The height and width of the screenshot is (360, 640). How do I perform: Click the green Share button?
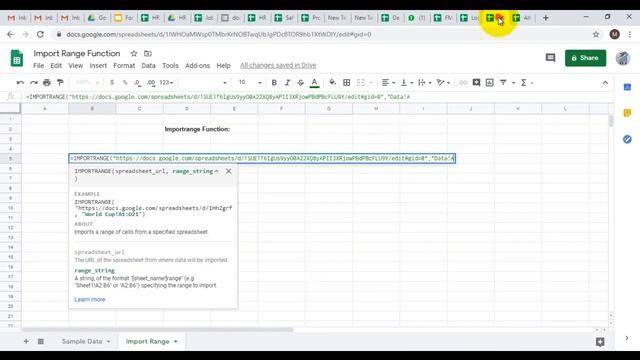[x=585, y=58]
